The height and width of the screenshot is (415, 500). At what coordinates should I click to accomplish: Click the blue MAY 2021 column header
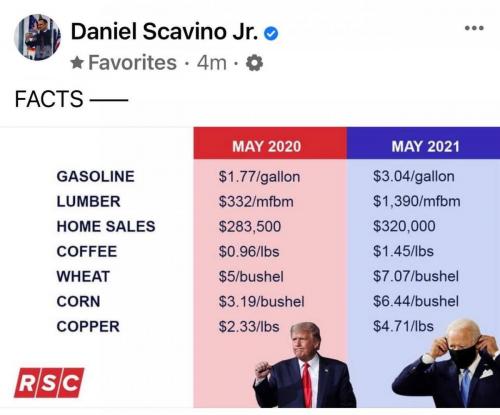(x=423, y=143)
